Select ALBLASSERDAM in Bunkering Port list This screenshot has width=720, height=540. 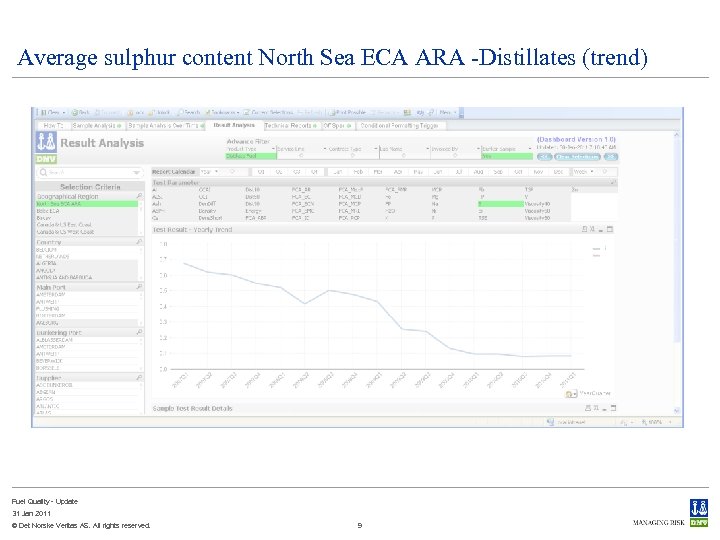pos(87,340)
